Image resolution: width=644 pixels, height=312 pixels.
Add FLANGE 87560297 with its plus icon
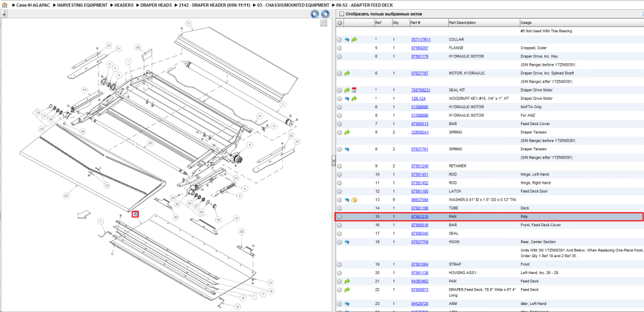tap(339, 48)
